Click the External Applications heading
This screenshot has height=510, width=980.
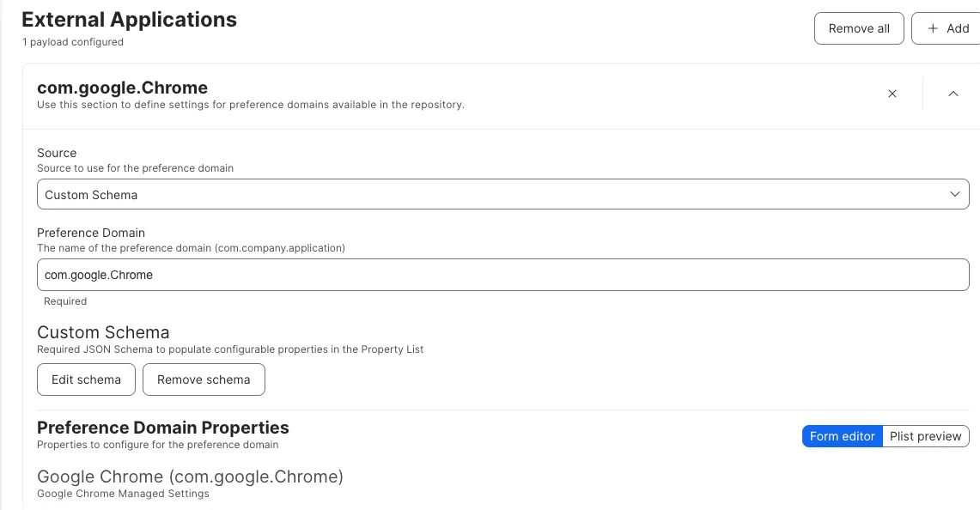click(130, 20)
